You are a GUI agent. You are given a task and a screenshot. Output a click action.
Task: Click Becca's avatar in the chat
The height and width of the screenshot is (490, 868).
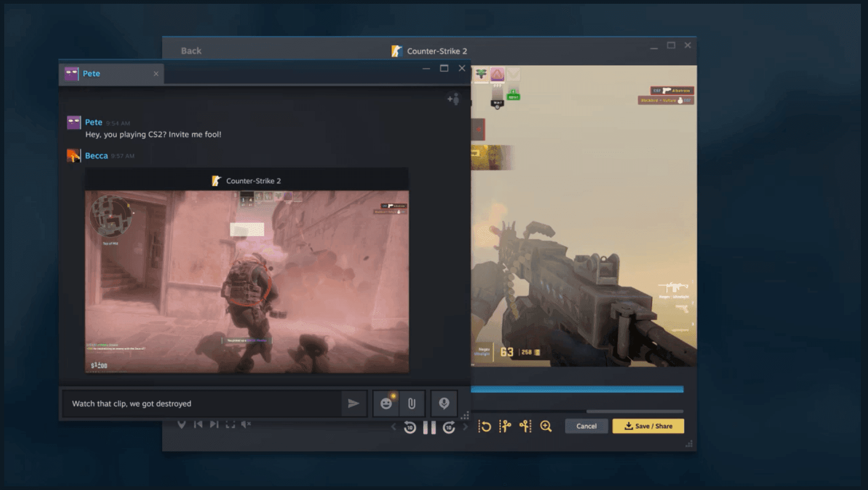point(74,156)
